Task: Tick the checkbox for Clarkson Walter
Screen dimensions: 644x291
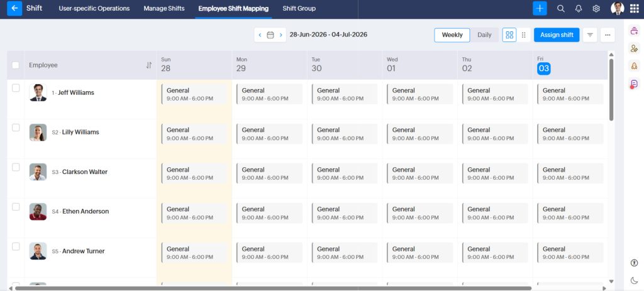Action: click(x=16, y=167)
